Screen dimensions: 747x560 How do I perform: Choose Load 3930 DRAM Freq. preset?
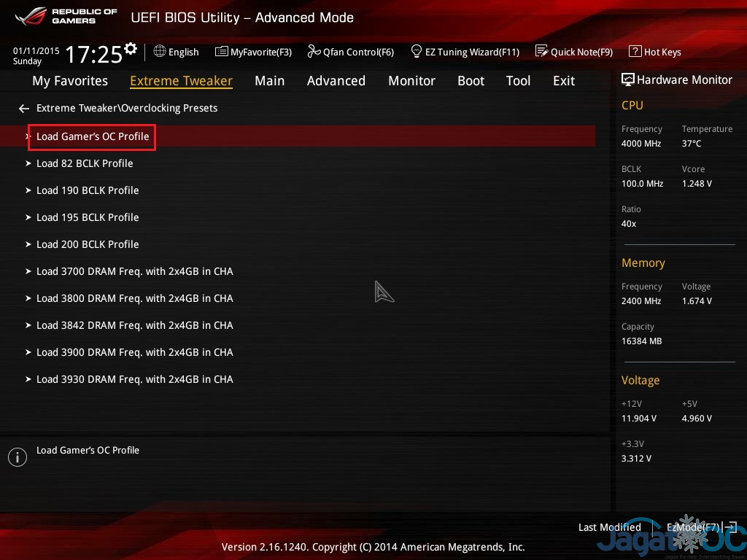[x=134, y=379]
